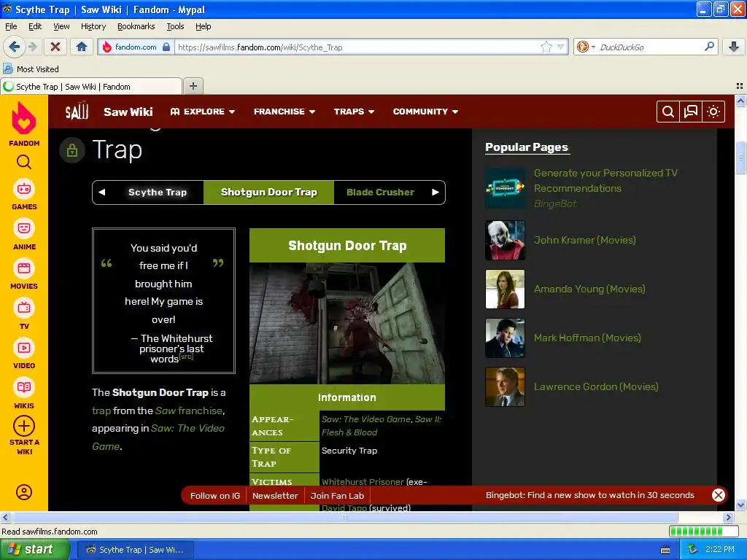
Task: Click the browser Forward arrow button
Action: [x=32, y=47]
